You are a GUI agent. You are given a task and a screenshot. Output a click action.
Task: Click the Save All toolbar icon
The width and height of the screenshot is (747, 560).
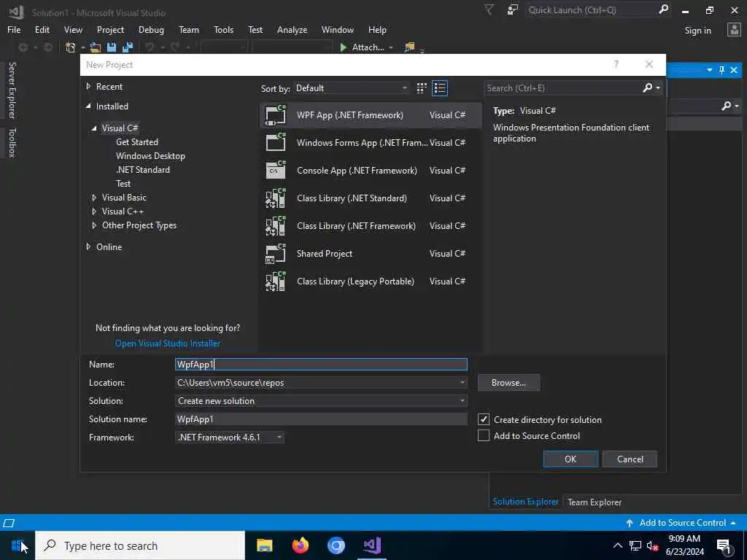tap(128, 47)
